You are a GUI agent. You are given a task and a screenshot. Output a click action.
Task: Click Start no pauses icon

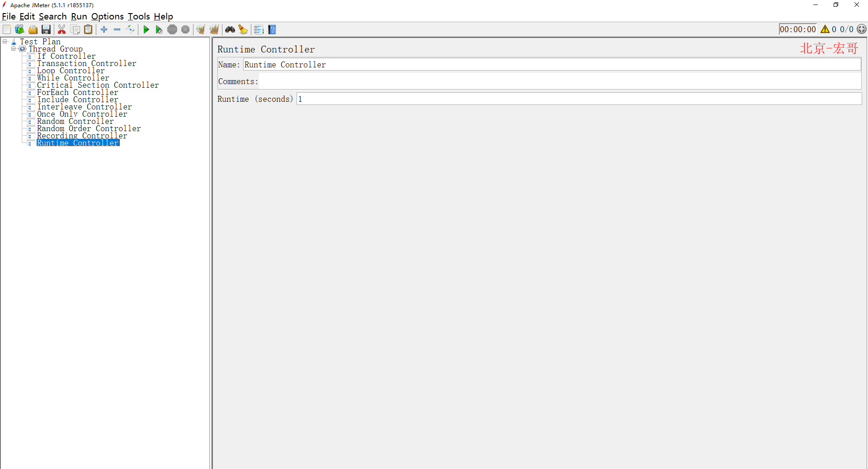point(159,29)
